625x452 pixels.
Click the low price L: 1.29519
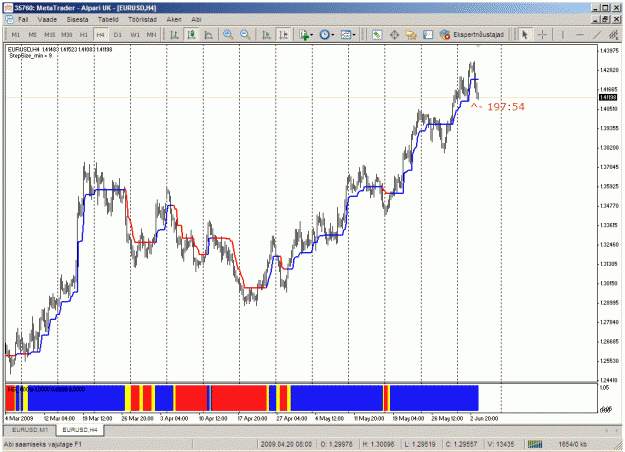point(419,444)
